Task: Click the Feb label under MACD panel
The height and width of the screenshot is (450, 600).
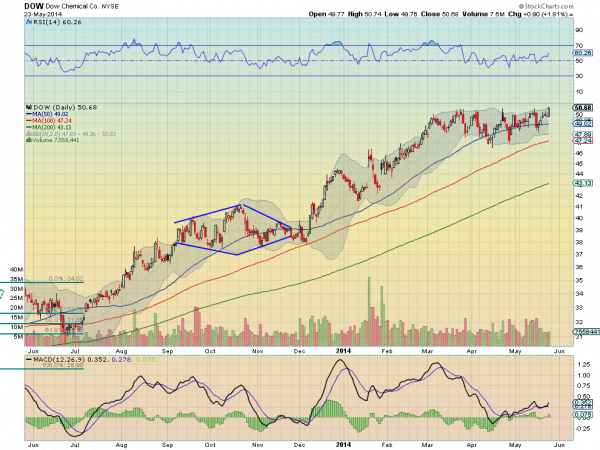Action: point(387,445)
